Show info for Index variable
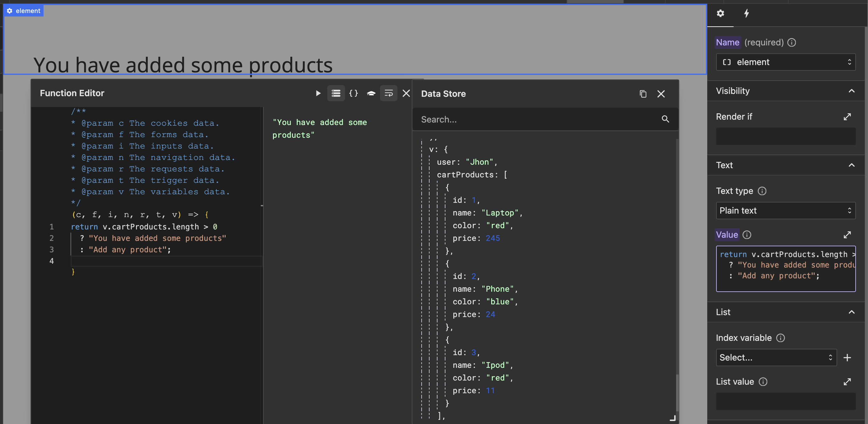 coord(780,338)
